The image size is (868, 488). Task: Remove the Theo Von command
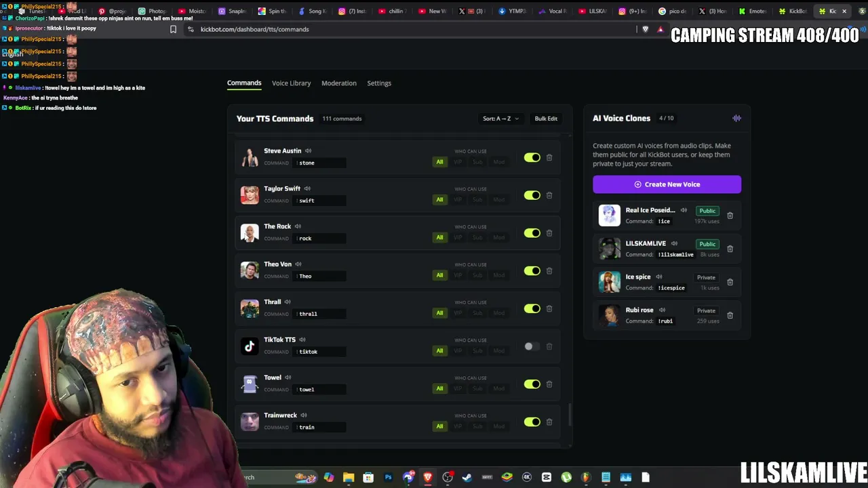pyautogui.click(x=549, y=270)
